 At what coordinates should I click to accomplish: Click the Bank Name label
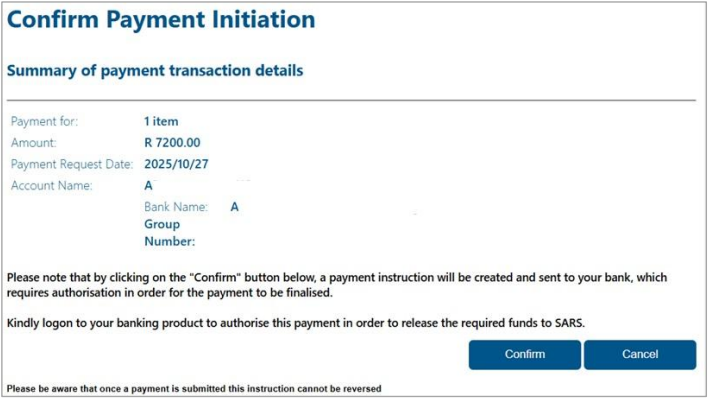click(176, 207)
